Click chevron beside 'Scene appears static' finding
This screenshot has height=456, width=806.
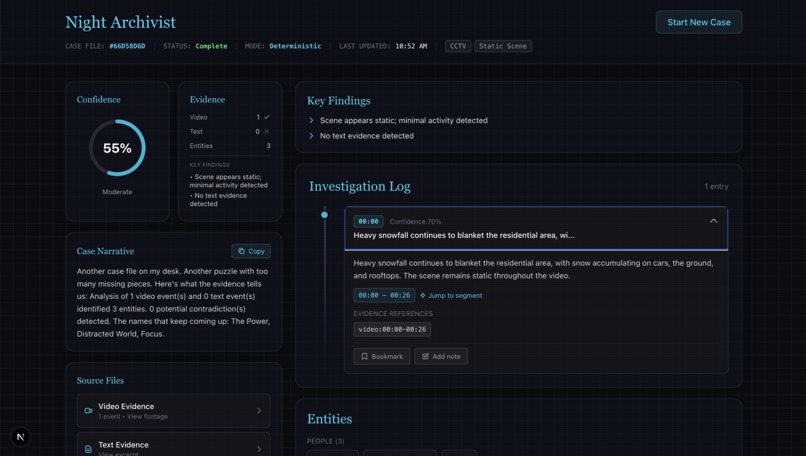tap(312, 120)
